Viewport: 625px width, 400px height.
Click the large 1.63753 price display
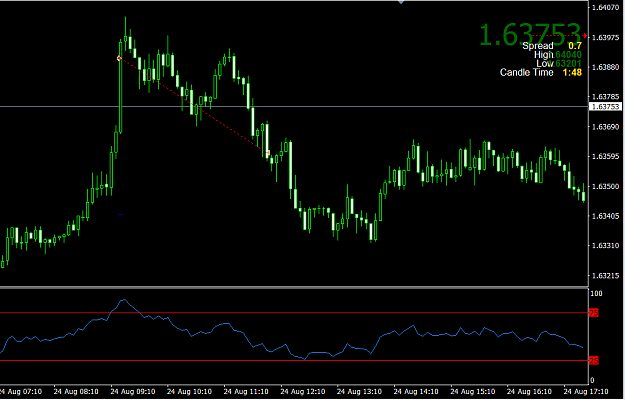530,33
